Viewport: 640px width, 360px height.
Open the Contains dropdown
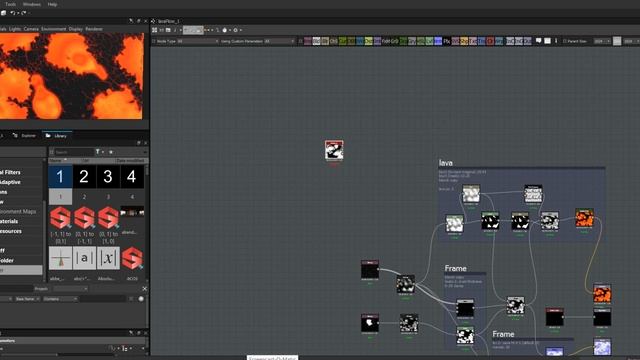(x=60, y=299)
